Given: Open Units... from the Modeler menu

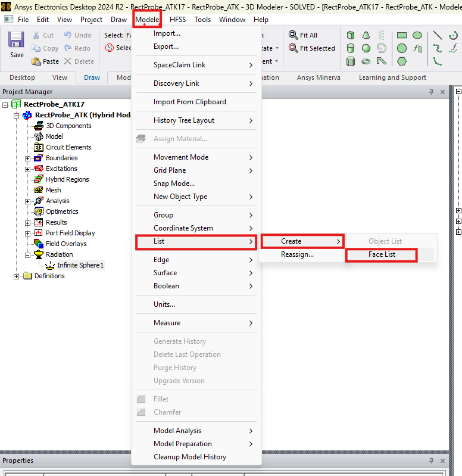Looking at the screenshot, I should 164,304.
